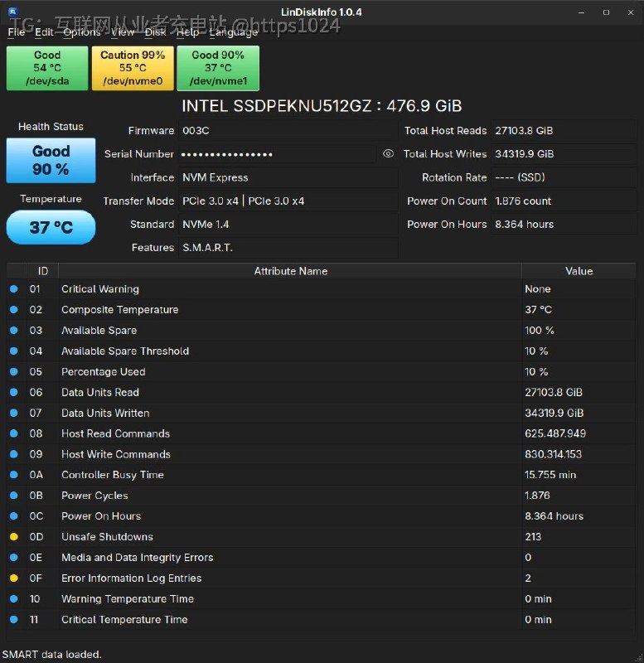The image size is (644, 663).
Task: Click the Attribute Name column header
Action: pos(290,271)
